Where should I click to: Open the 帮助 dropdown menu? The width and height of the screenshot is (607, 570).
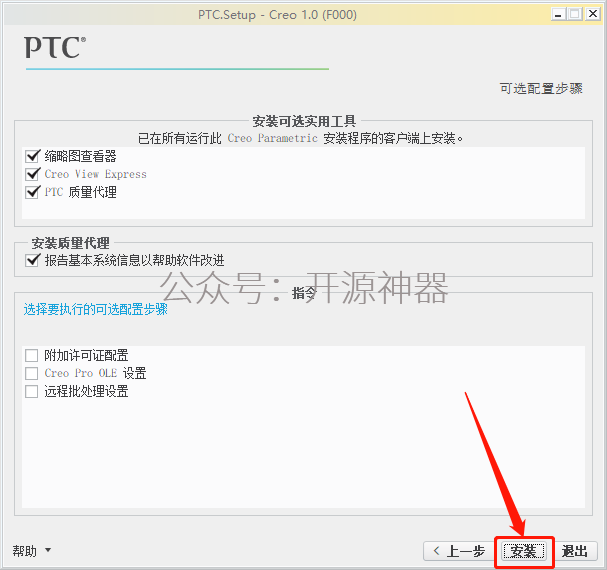[32, 551]
